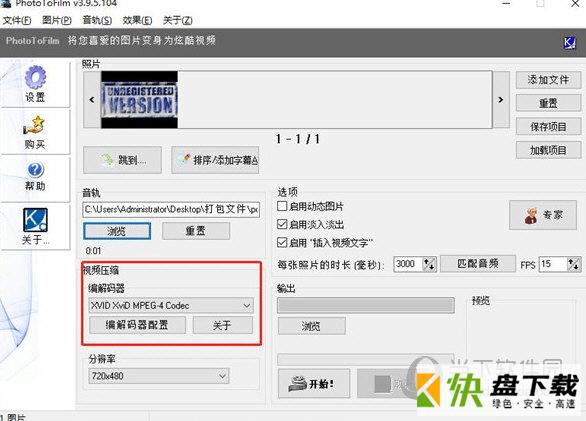Click the photo duration 3000 value field
Viewport: 586px width, 421px height.
408,264
